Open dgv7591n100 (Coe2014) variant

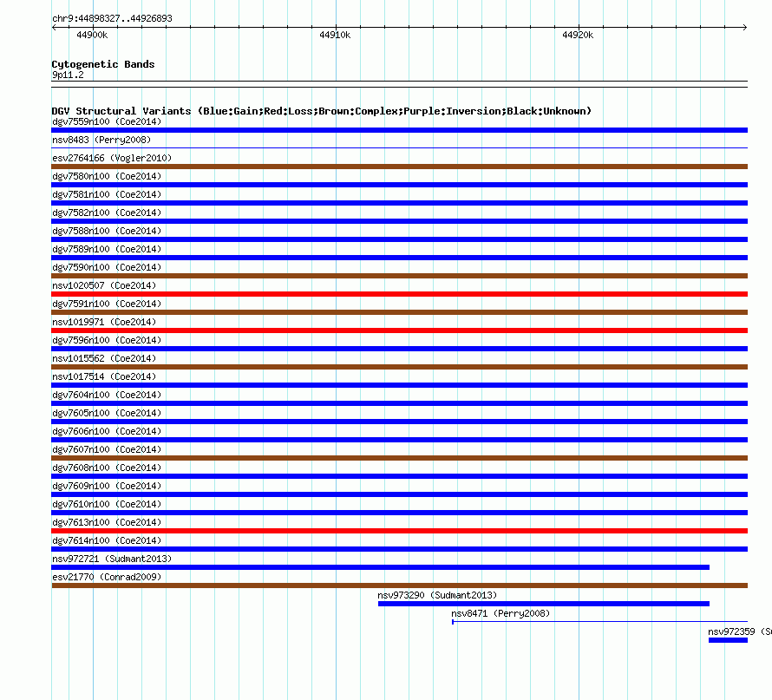pos(107,304)
